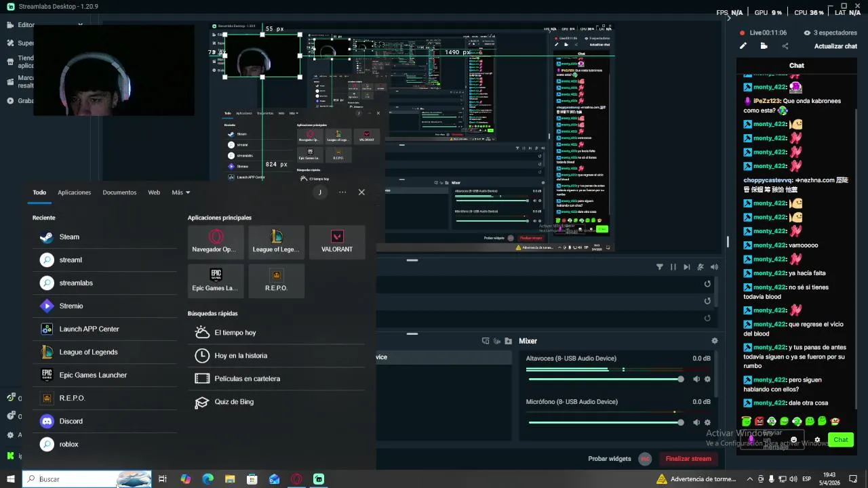Adjust the Altavoces volume slider
Viewport: 868px width, 488px height.
605,380
